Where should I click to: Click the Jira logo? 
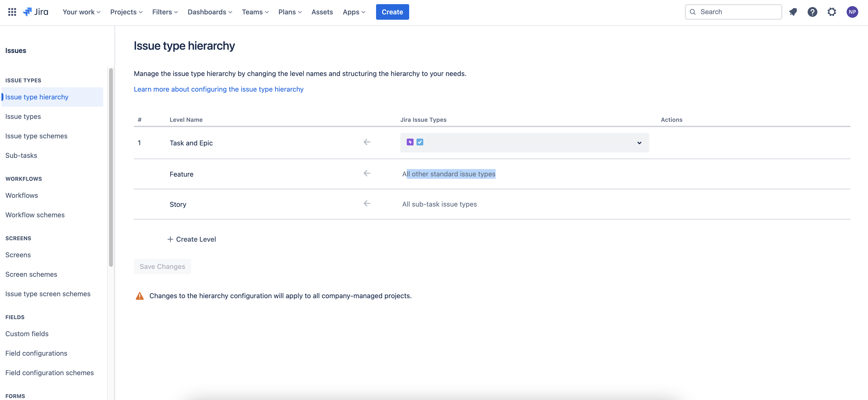point(35,12)
